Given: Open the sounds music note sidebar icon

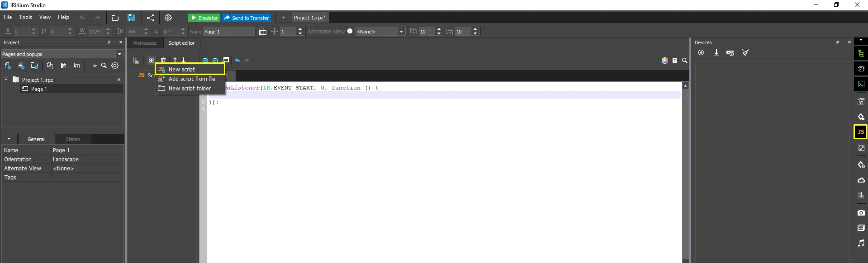Looking at the screenshot, I should [861, 243].
